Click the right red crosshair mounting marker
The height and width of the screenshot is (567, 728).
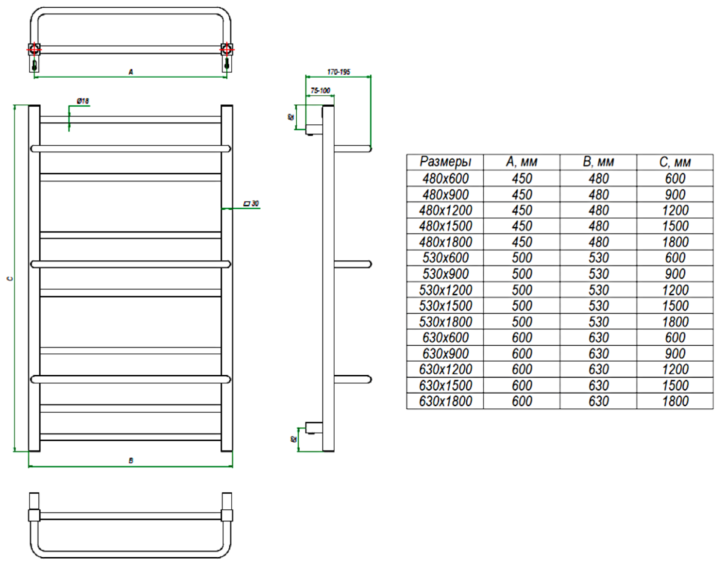pos(226,49)
